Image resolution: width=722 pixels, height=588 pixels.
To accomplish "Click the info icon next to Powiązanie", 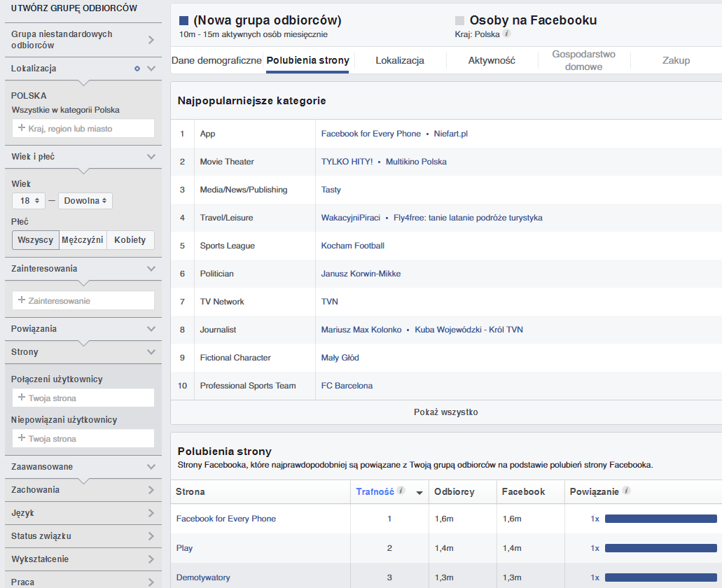I will [626, 491].
